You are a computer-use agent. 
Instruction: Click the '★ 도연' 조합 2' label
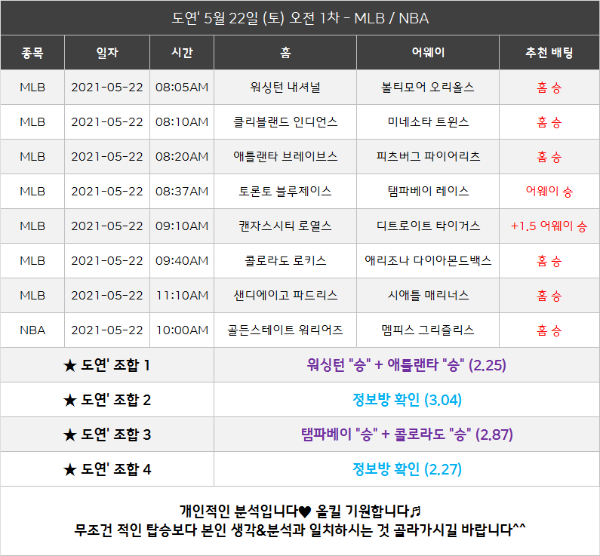[x=107, y=400]
